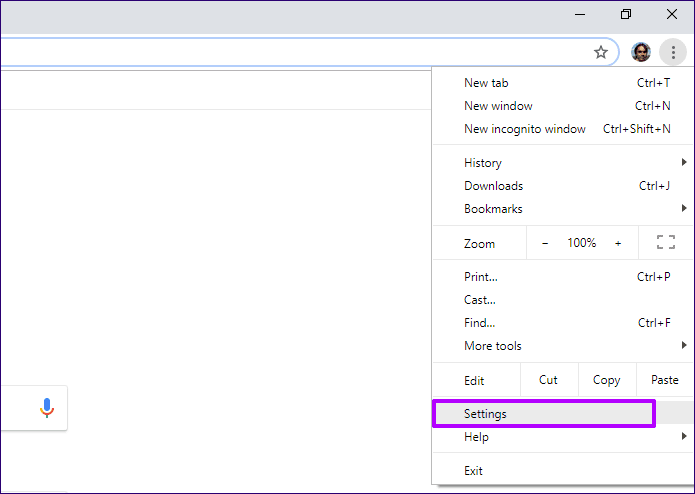This screenshot has width=695, height=494.
Task: Click the address bar field
Action: 309,52
